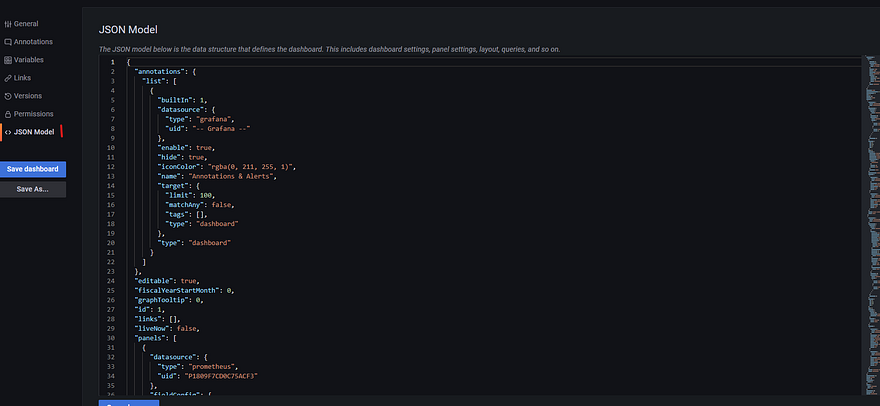The image size is (880, 406).
Task: Click the "uid": "-- Grafana --" line
Action: click(208, 129)
